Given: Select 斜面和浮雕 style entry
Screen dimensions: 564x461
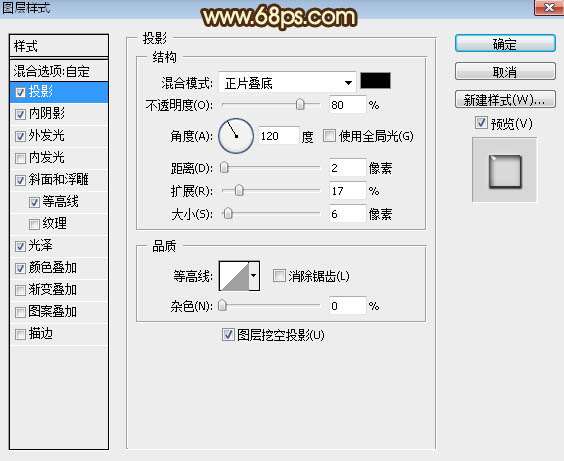Looking at the screenshot, I should (59, 179).
